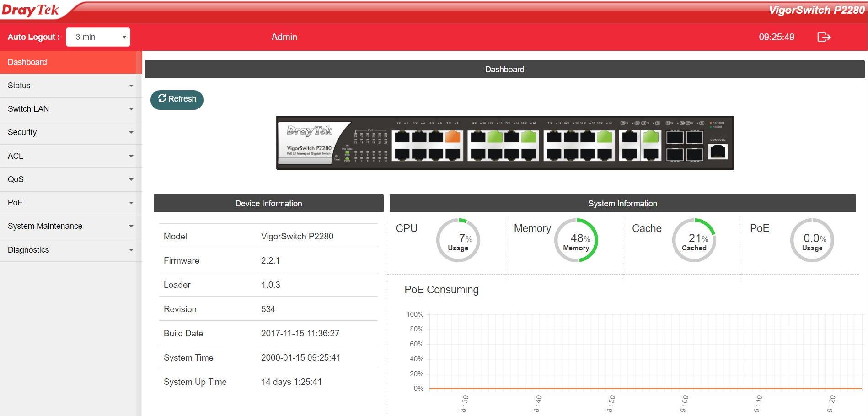Viewport: 868px width, 416px height.
Task: Click the CONSOLE port on switch image
Action: (x=718, y=151)
